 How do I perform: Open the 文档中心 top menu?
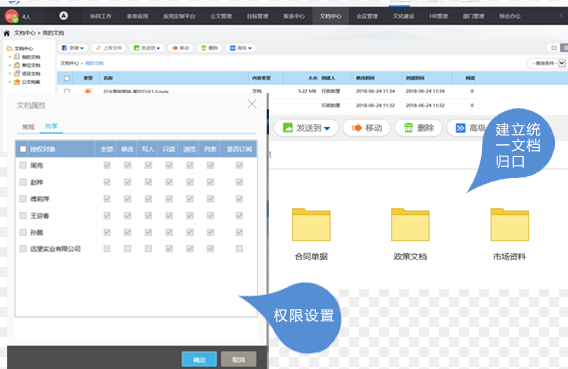(330, 16)
